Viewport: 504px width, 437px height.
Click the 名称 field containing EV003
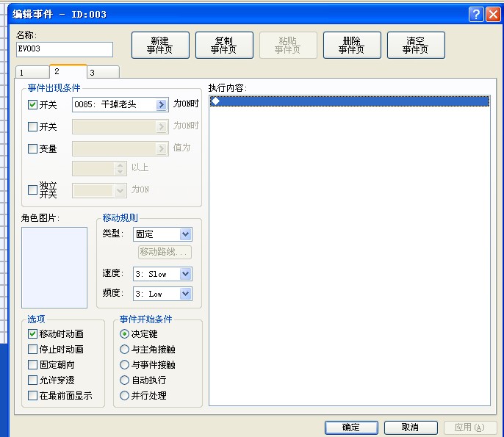[x=65, y=49]
